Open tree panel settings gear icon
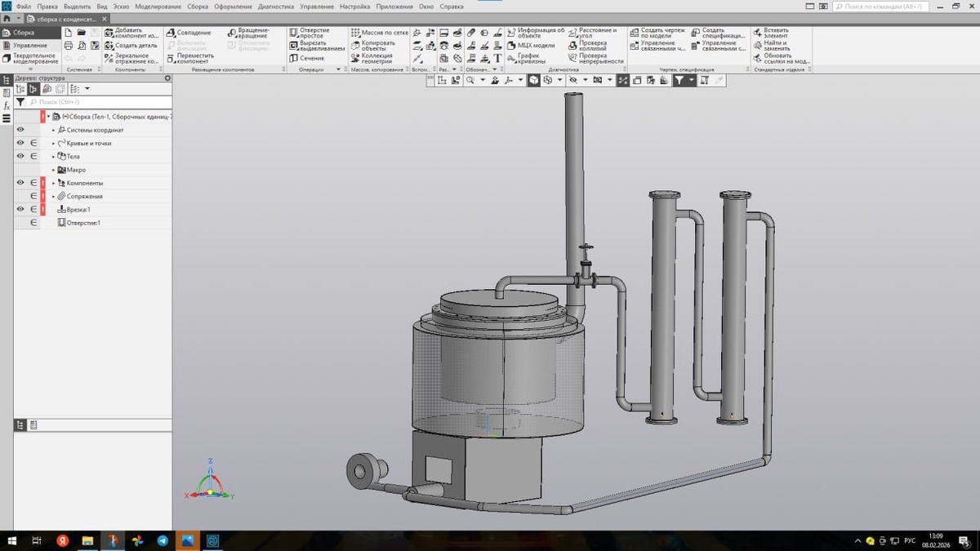The width and height of the screenshot is (980, 551). click(x=167, y=78)
